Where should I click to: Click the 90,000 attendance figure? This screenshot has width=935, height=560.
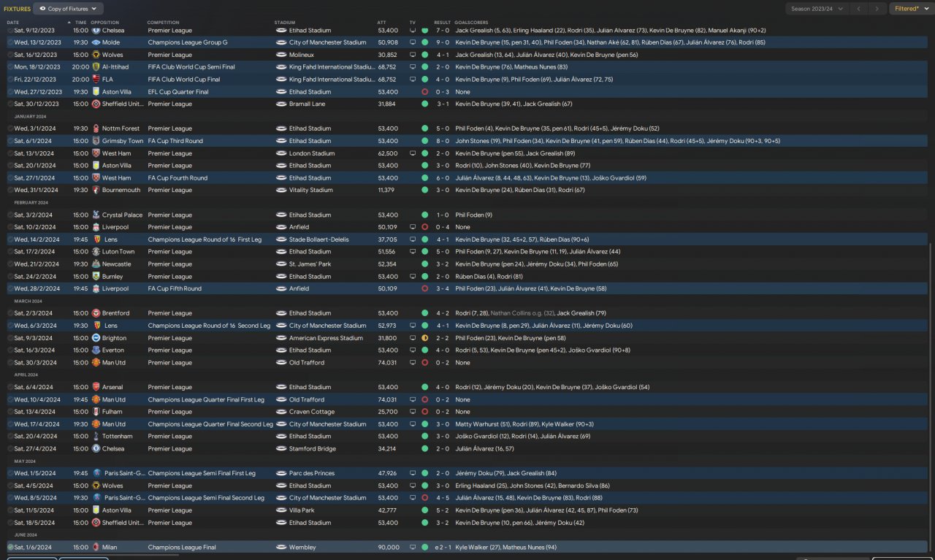[x=388, y=547]
